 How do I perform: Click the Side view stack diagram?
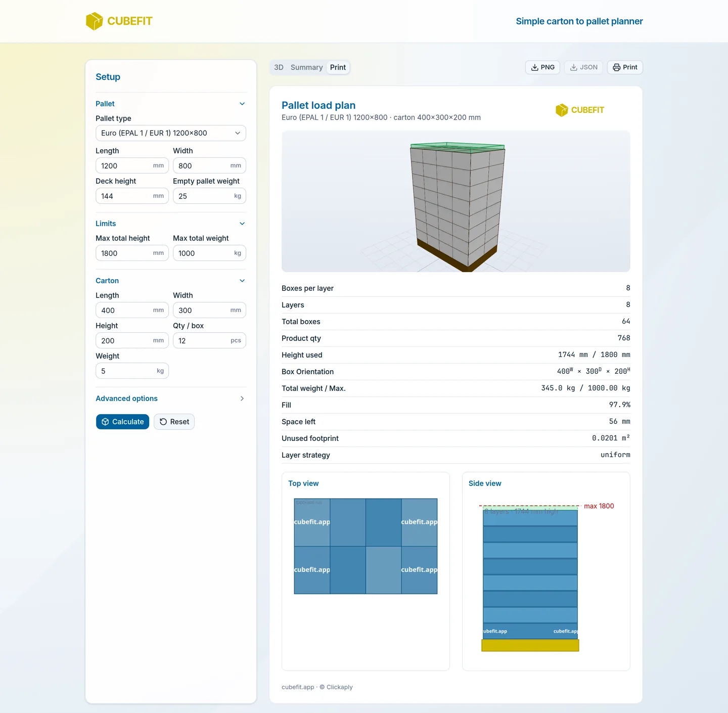(530, 578)
